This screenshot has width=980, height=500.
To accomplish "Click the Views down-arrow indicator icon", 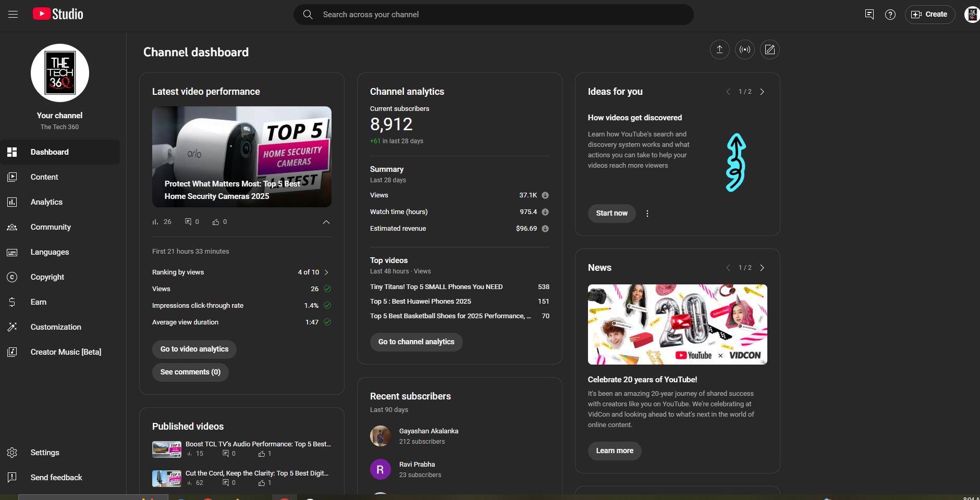I will [545, 195].
